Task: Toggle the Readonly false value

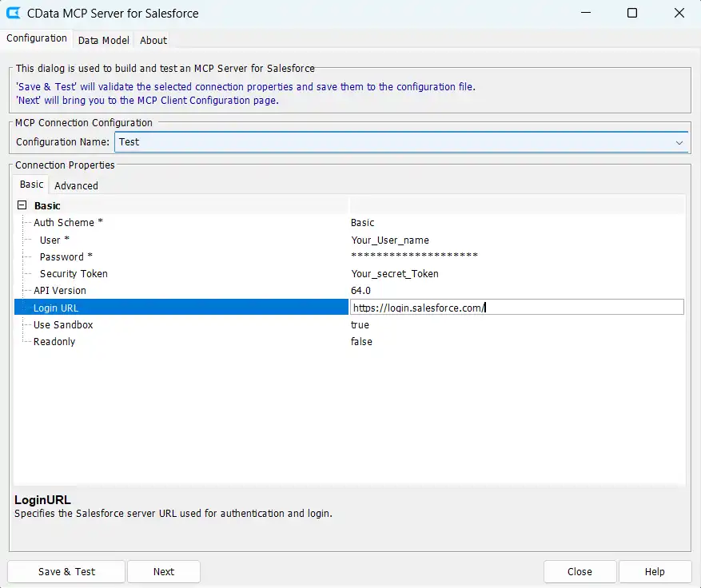Action: 361,342
